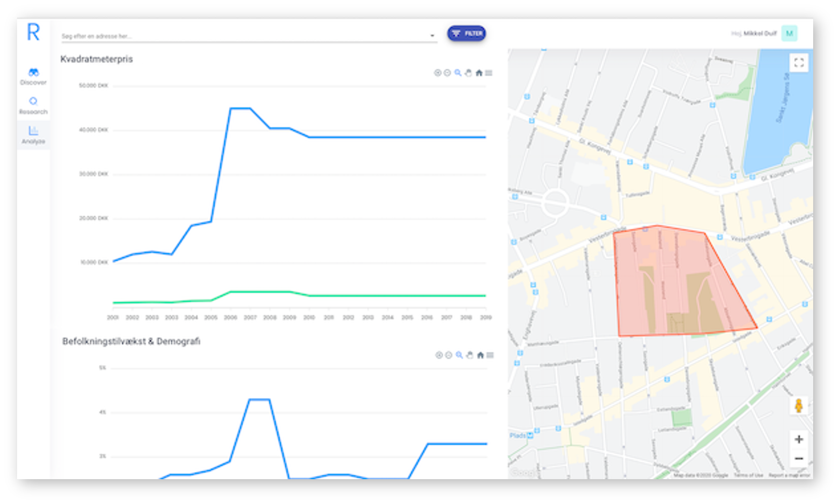Screen dimensions: 838x504
Task: Click the Street View pegman icon
Action: click(799, 405)
